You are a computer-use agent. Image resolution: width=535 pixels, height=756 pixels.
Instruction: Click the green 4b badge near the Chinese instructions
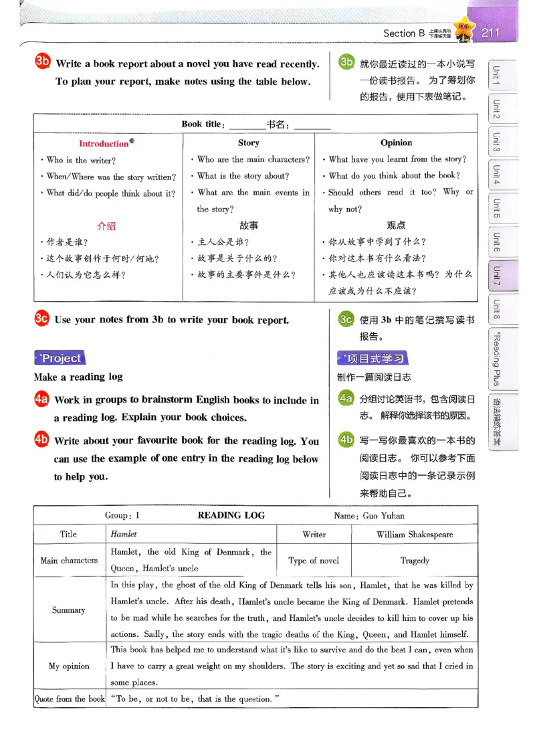point(346,441)
